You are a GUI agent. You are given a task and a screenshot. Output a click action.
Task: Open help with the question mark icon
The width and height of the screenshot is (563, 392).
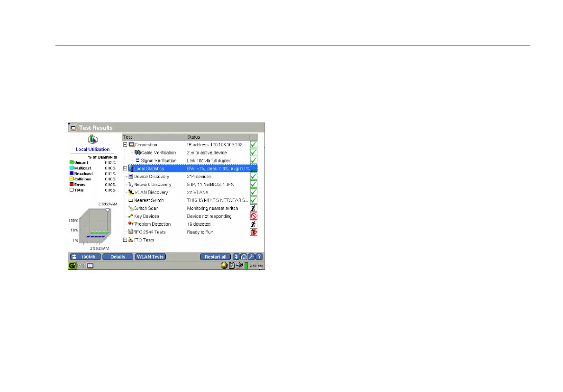point(259,257)
